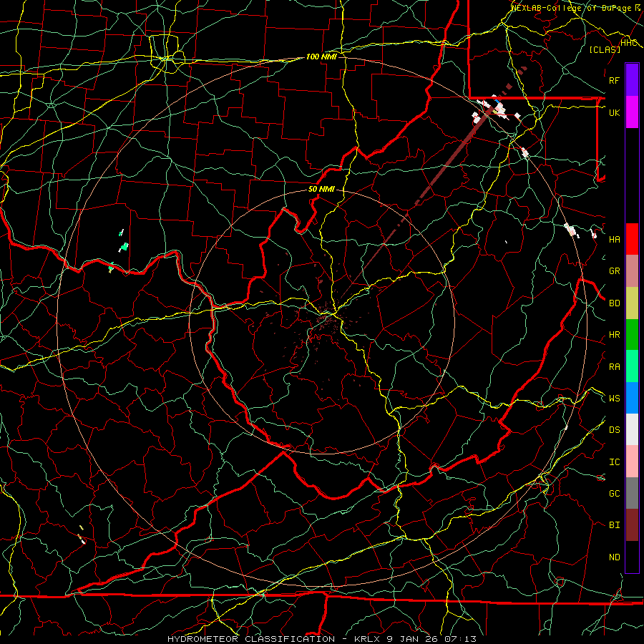Image resolution: width=644 pixels, height=644 pixels.
Task: Click the "RF" legend label
Action: pyautogui.click(x=614, y=80)
